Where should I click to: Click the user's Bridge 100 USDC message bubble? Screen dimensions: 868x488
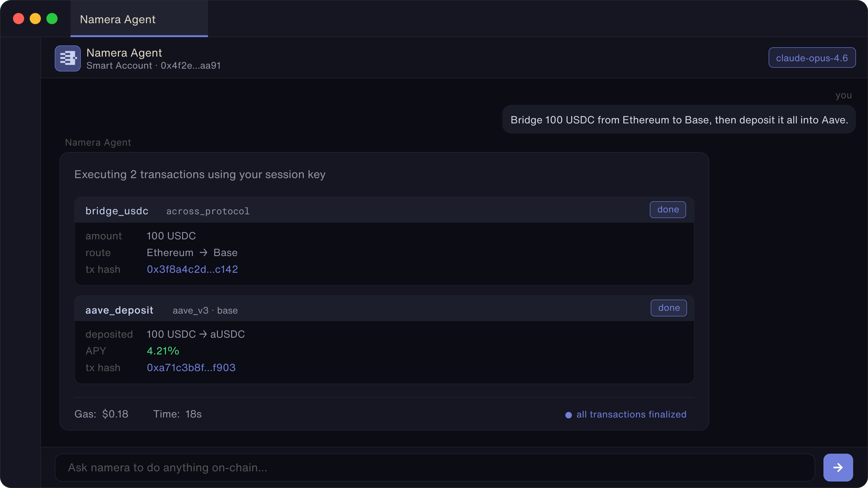pos(679,120)
